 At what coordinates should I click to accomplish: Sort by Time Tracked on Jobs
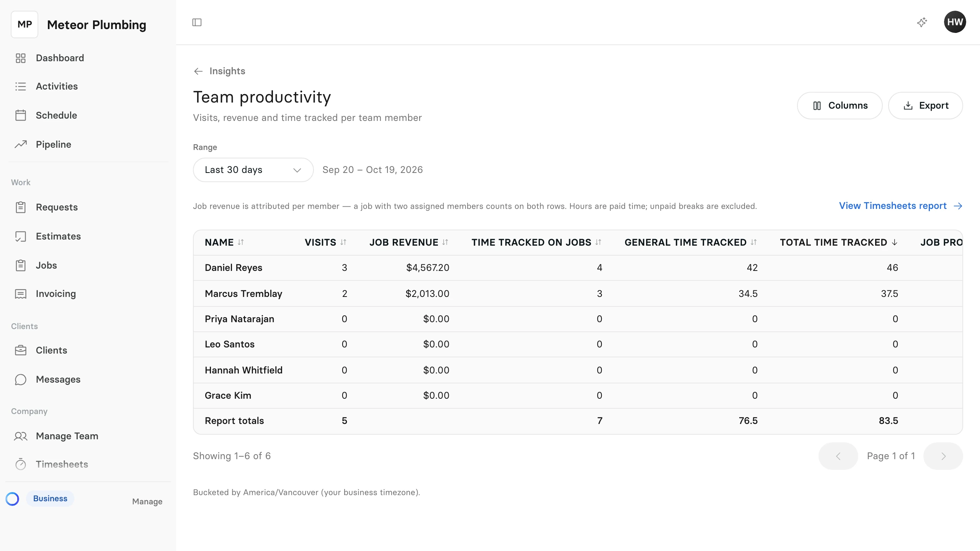[x=537, y=243]
